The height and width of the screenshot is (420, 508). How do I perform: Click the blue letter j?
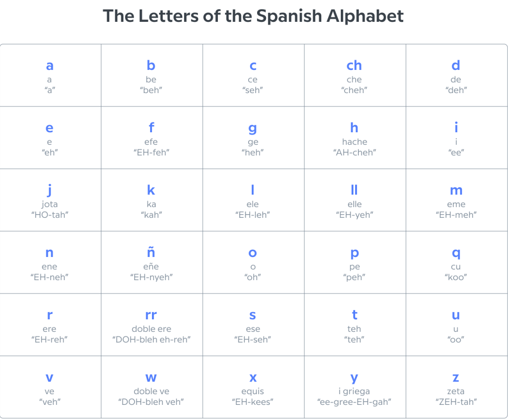click(49, 191)
